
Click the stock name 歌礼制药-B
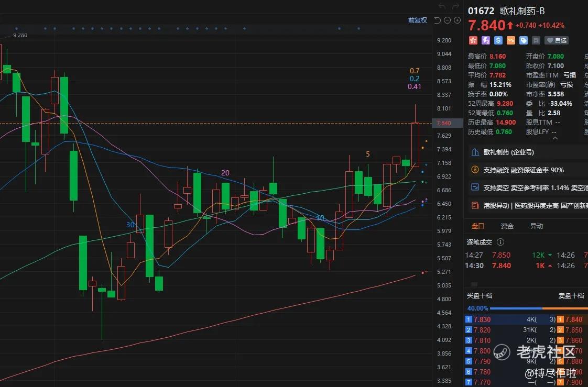click(522, 11)
